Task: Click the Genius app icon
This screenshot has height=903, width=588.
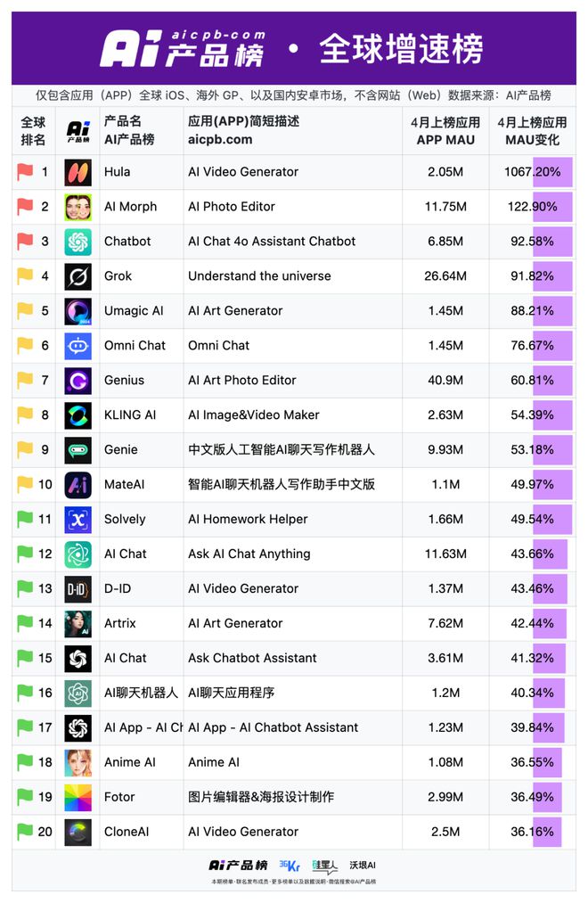Action: click(x=78, y=381)
